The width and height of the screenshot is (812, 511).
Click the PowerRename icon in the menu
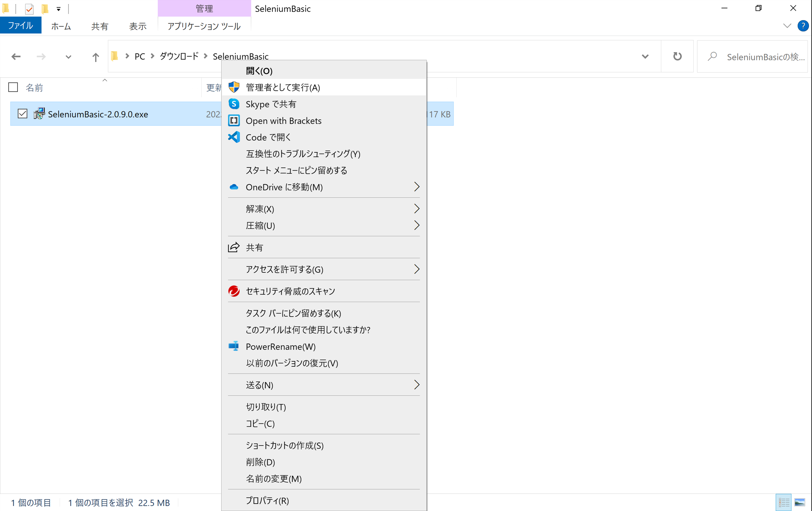[234, 346]
